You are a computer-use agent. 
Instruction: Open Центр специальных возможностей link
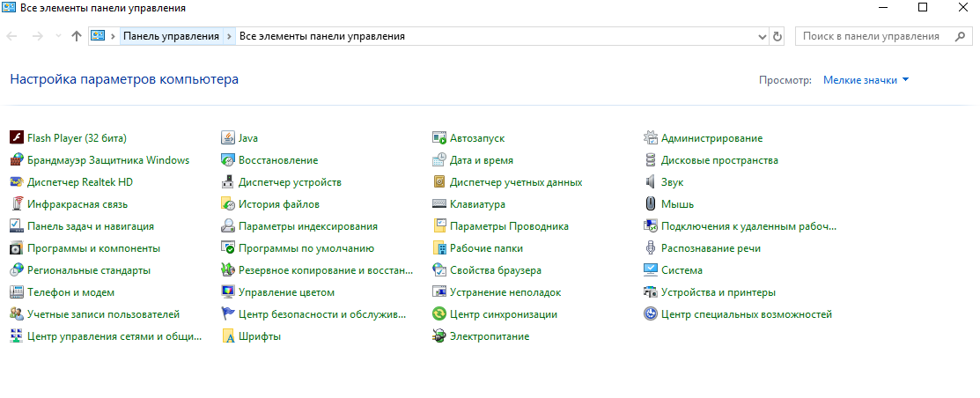747,314
